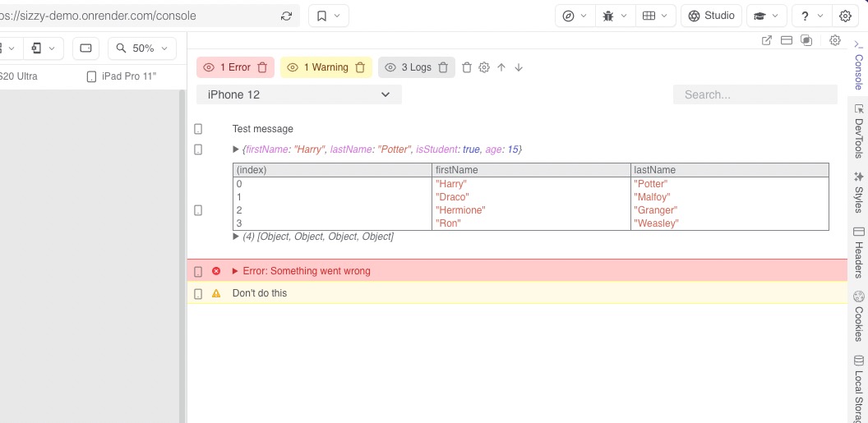Click the graduation cap tutorials icon
868x423 pixels.
(x=766, y=16)
